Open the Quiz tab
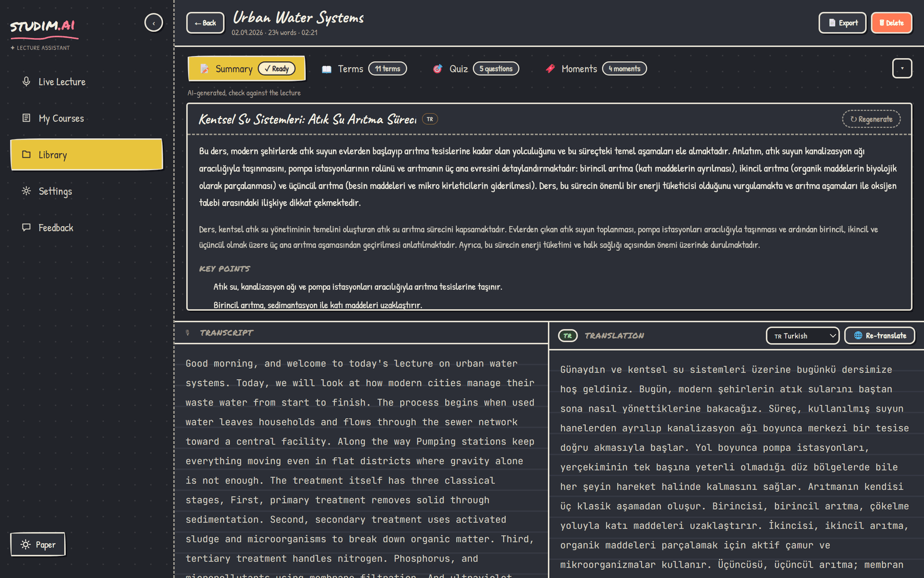 pos(476,69)
